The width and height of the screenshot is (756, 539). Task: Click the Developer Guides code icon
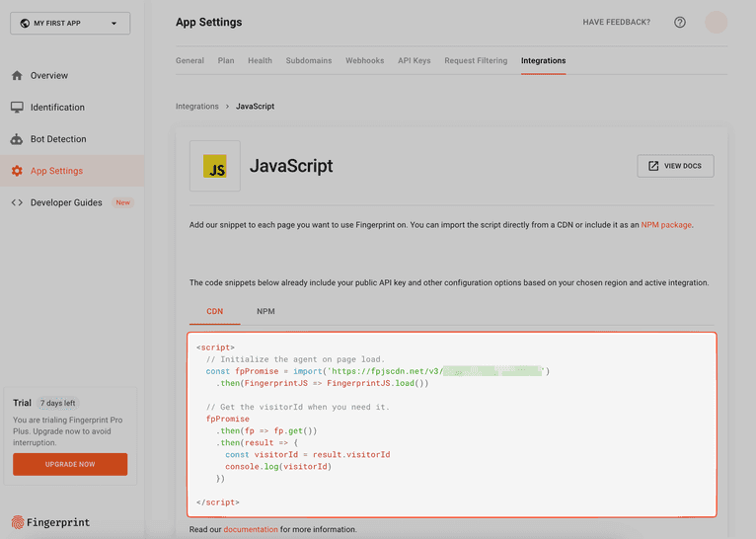pos(17,202)
